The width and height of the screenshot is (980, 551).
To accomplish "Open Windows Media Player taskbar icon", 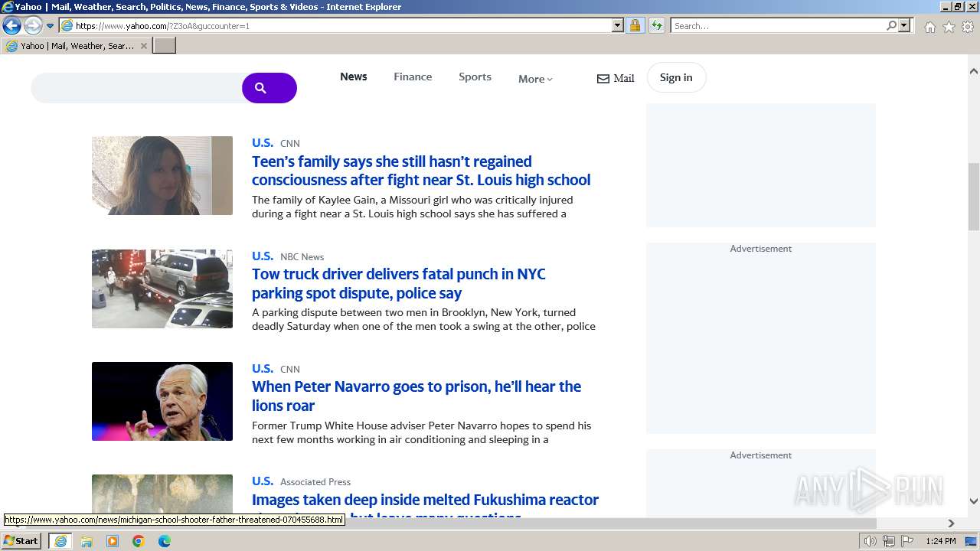I will pos(113,541).
